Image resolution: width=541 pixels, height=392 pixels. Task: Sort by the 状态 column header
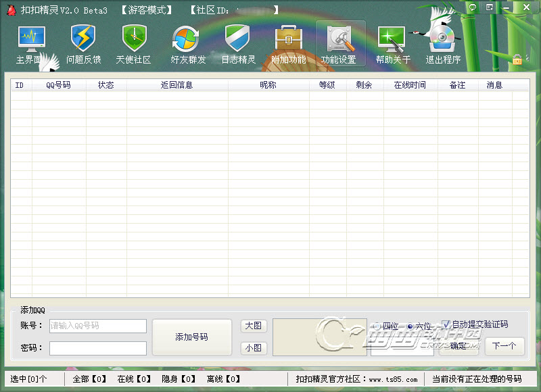[106, 85]
